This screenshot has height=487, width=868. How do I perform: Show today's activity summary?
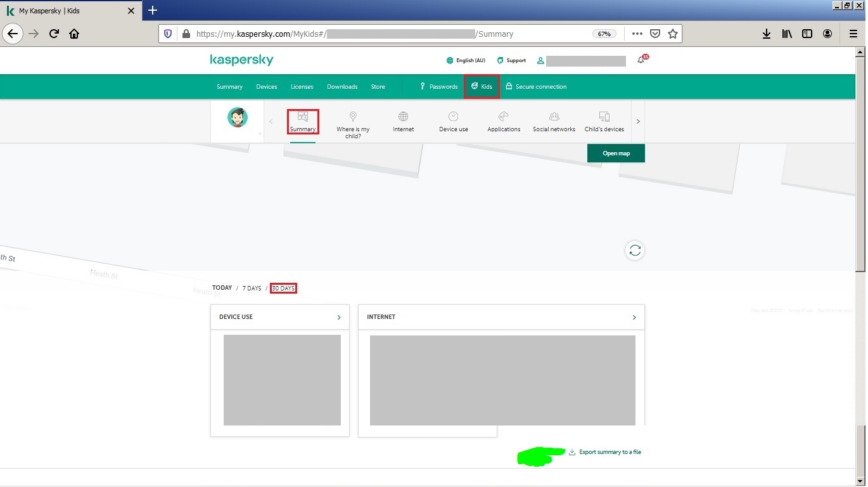(x=222, y=288)
